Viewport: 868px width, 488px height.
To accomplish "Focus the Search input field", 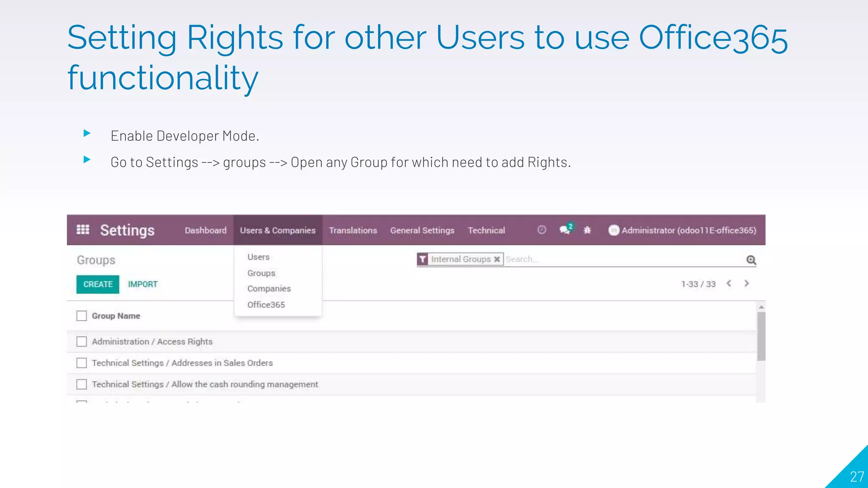I will (x=624, y=259).
